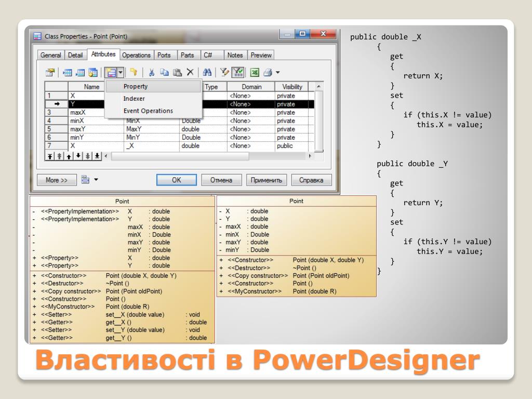Viewport: 532px width, 399px height.
Task: Click the Export to Excel icon
Action: (x=255, y=72)
